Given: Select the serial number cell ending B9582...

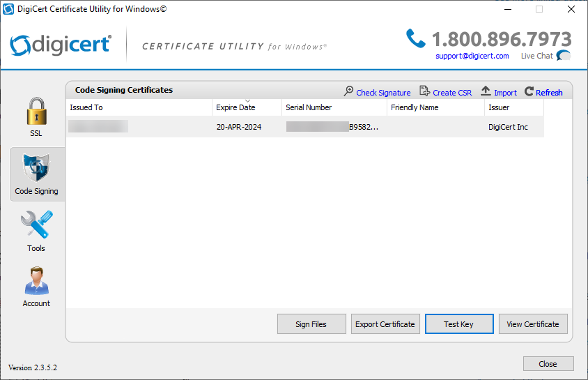Looking at the screenshot, I should (332, 127).
